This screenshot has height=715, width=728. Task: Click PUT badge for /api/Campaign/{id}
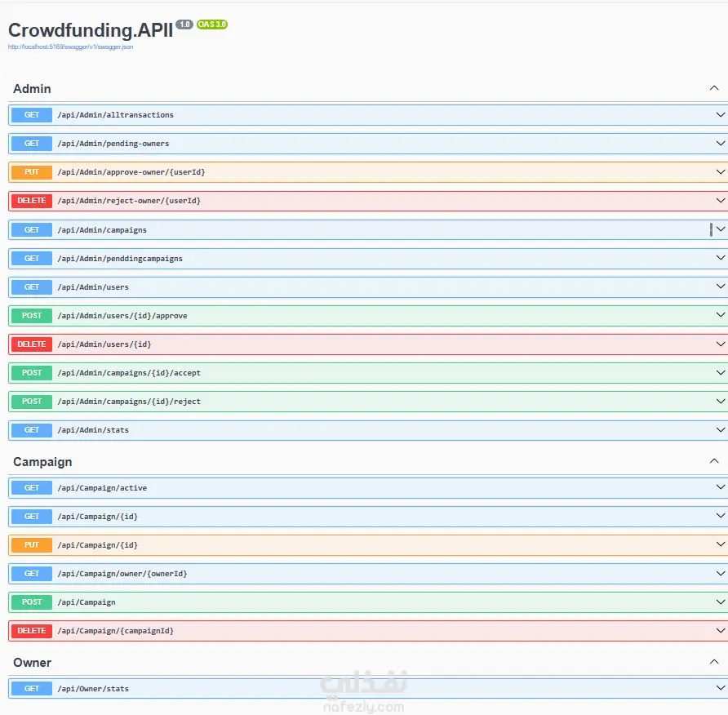[x=32, y=545]
